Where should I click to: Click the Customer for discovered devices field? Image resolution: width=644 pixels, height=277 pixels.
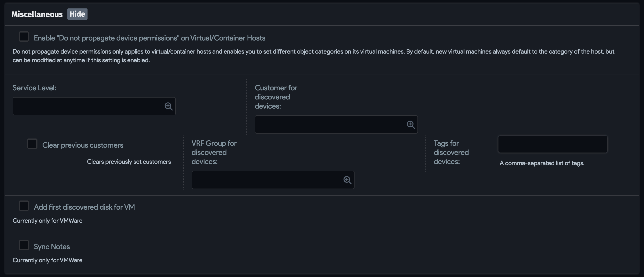tap(328, 124)
